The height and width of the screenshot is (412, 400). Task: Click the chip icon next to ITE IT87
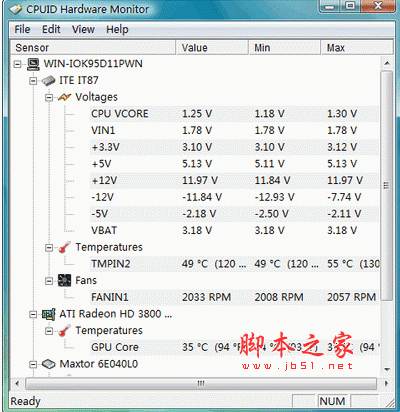coord(49,80)
